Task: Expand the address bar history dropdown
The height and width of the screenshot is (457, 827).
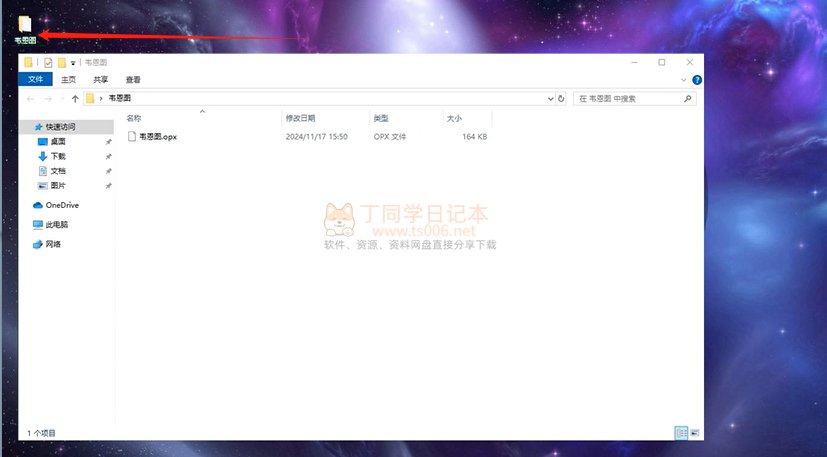Action: pyautogui.click(x=550, y=99)
